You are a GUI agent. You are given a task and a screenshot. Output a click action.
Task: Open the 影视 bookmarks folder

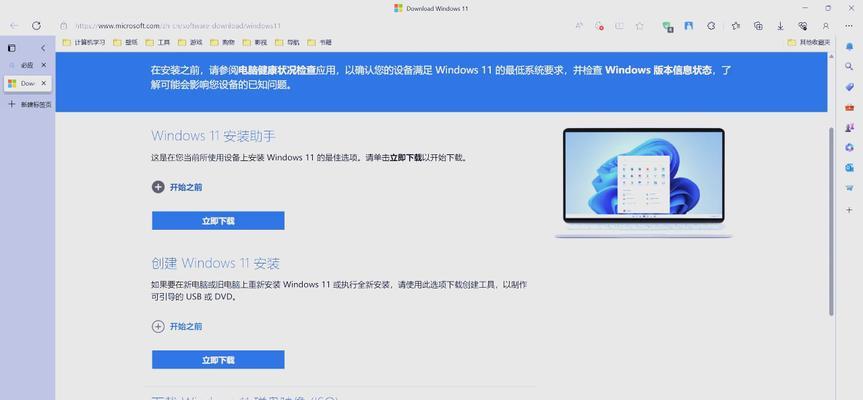[255, 42]
